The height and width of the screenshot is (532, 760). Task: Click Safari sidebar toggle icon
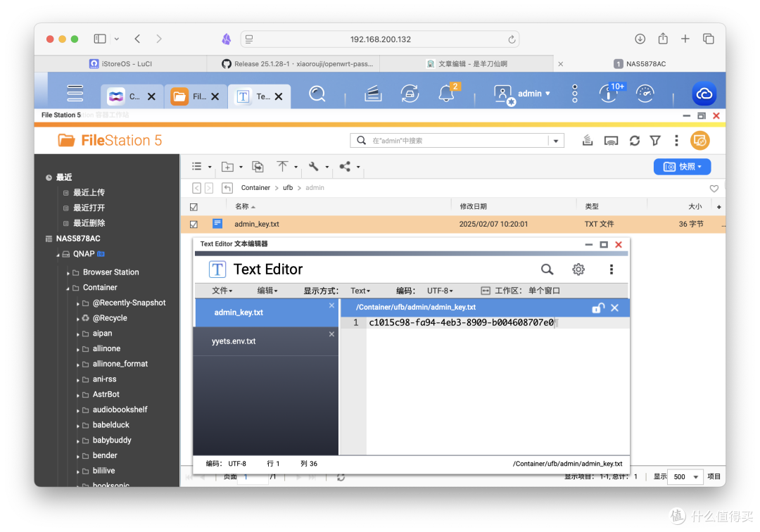100,39
